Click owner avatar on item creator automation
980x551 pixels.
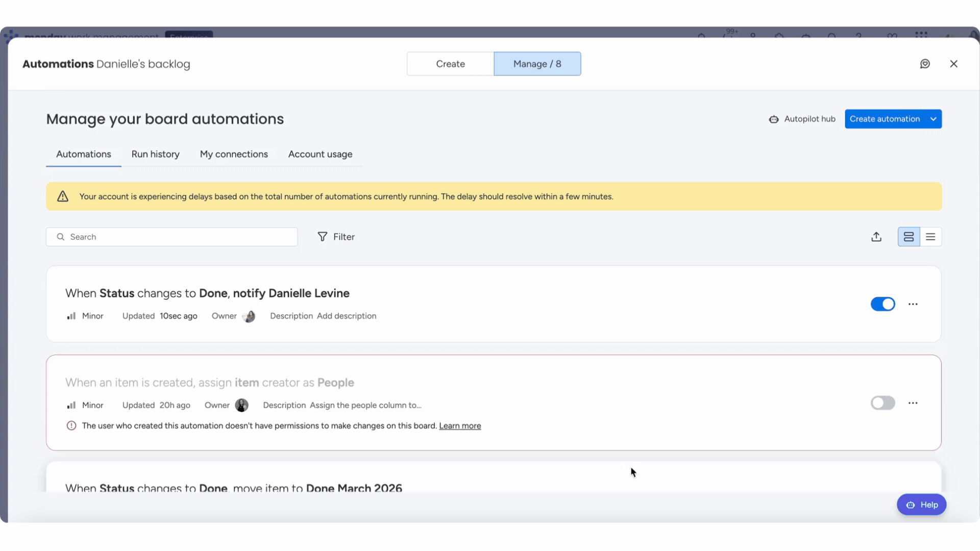(x=241, y=405)
